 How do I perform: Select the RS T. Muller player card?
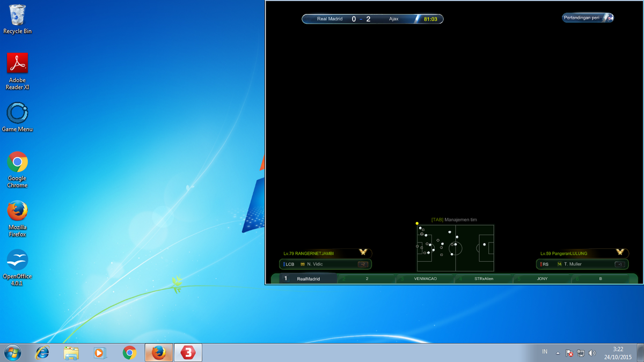coord(582,264)
